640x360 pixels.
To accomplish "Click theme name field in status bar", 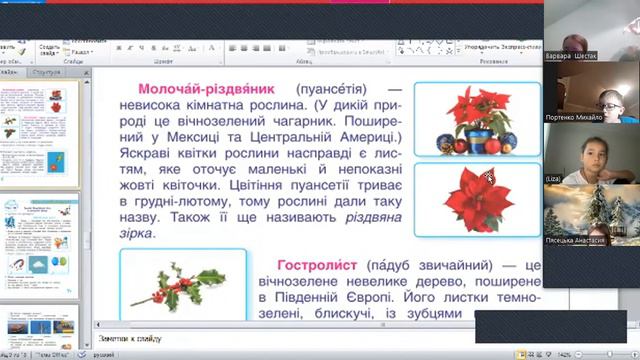I will click(x=52, y=355).
